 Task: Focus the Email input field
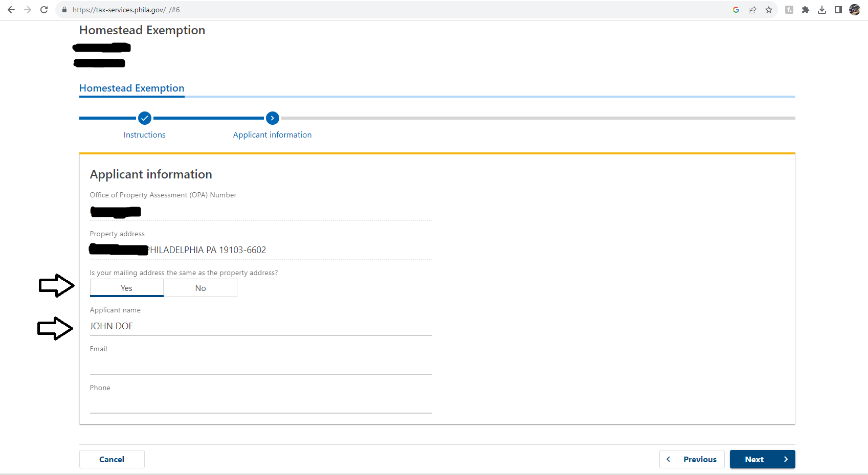pos(261,365)
